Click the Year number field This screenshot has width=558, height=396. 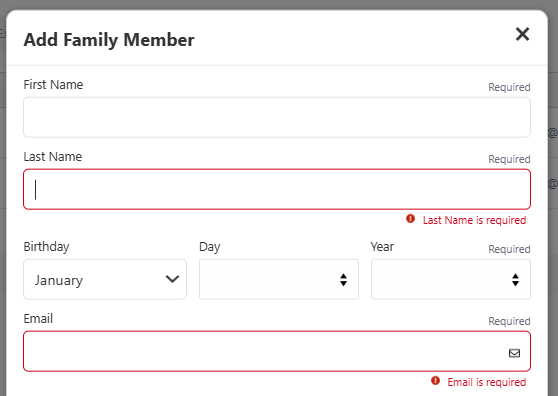(x=451, y=279)
